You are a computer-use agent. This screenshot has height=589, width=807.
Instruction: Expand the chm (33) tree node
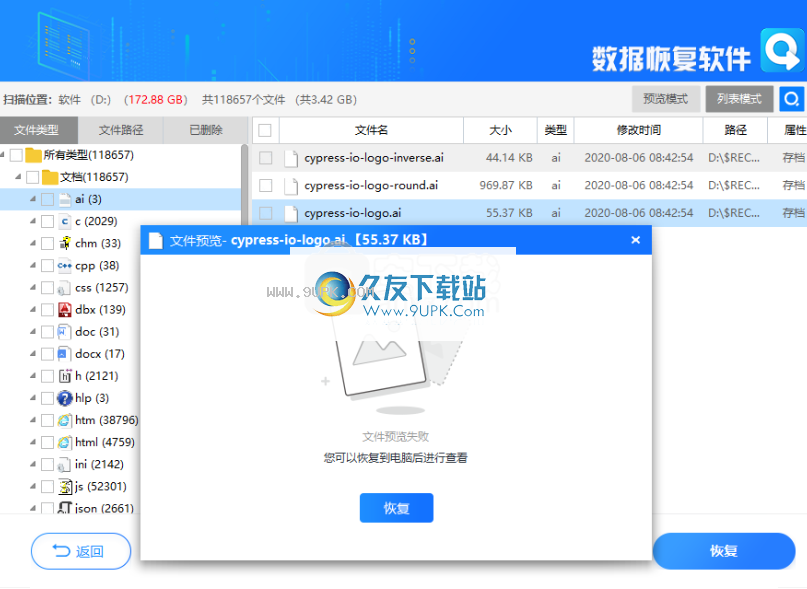click(x=33, y=243)
